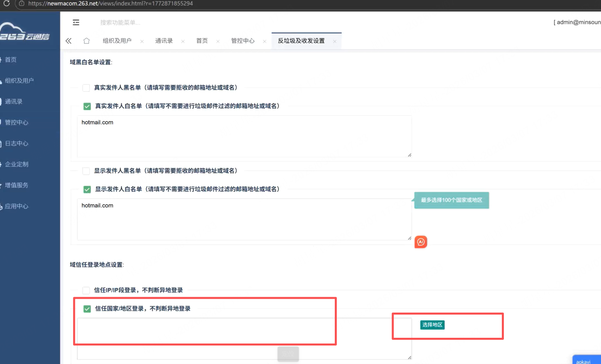Open 应用中心 in the sidebar
Viewport: 601px width, 364px height.
16,206
